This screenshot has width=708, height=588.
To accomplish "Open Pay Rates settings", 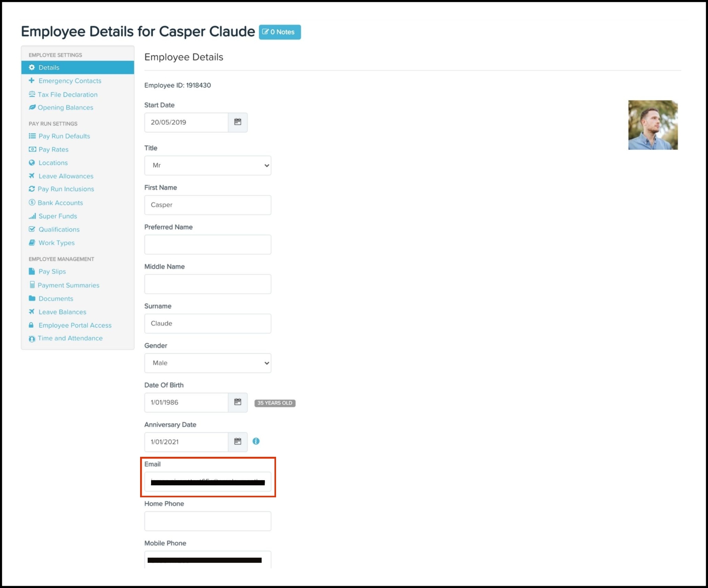I will point(53,149).
